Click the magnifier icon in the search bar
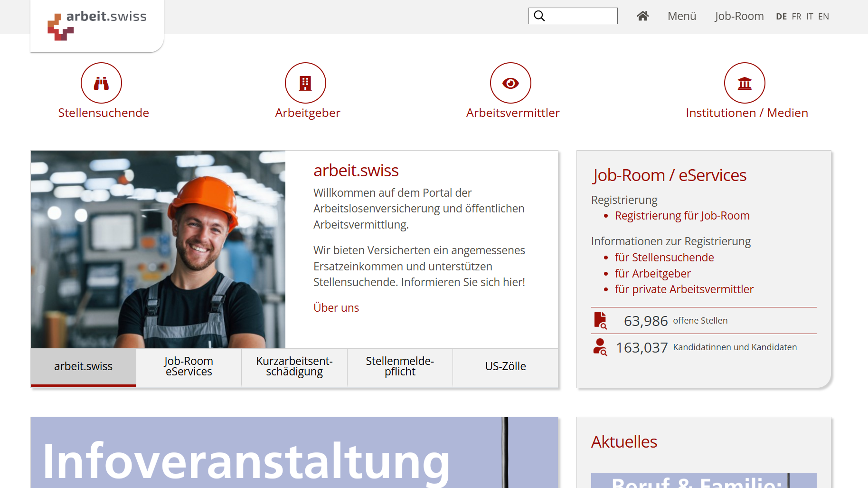Screen dimensions: 868x488 539,16
